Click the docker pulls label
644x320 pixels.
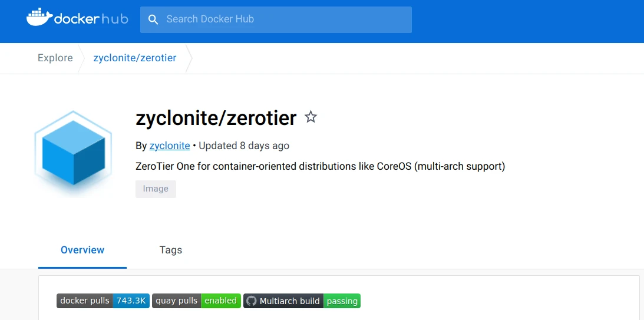[85, 301]
